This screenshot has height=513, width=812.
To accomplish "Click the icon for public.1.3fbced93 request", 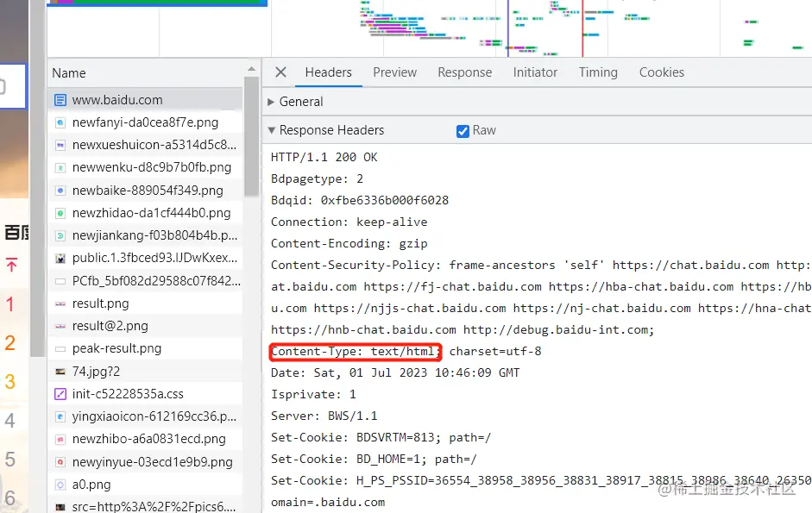I will click(x=60, y=259).
